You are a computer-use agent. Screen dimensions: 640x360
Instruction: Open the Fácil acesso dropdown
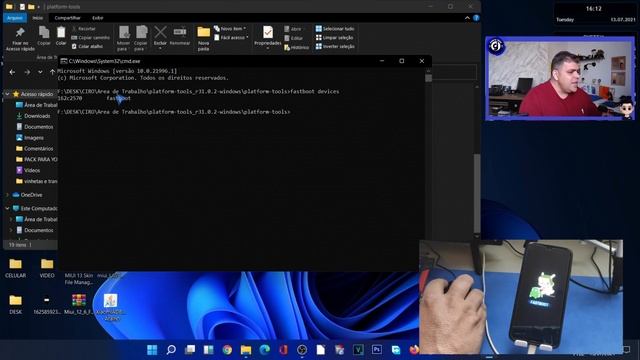click(231, 38)
